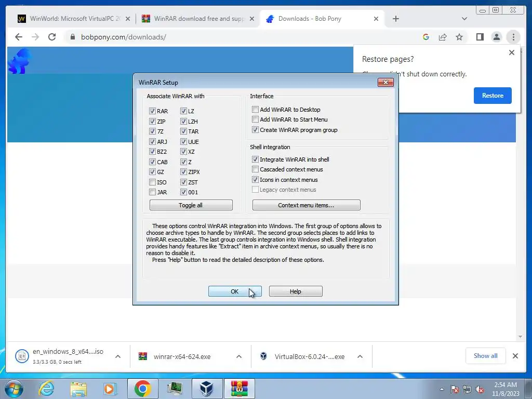Go forward using the browser forward arrow
532x399 pixels.
[35, 37]
